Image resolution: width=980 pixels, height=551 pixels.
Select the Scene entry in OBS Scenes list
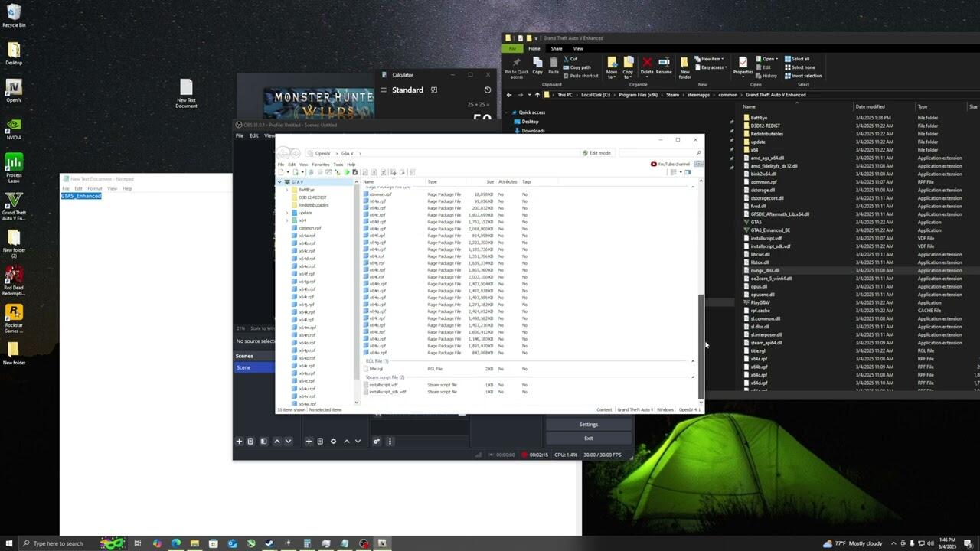[254, 367]
